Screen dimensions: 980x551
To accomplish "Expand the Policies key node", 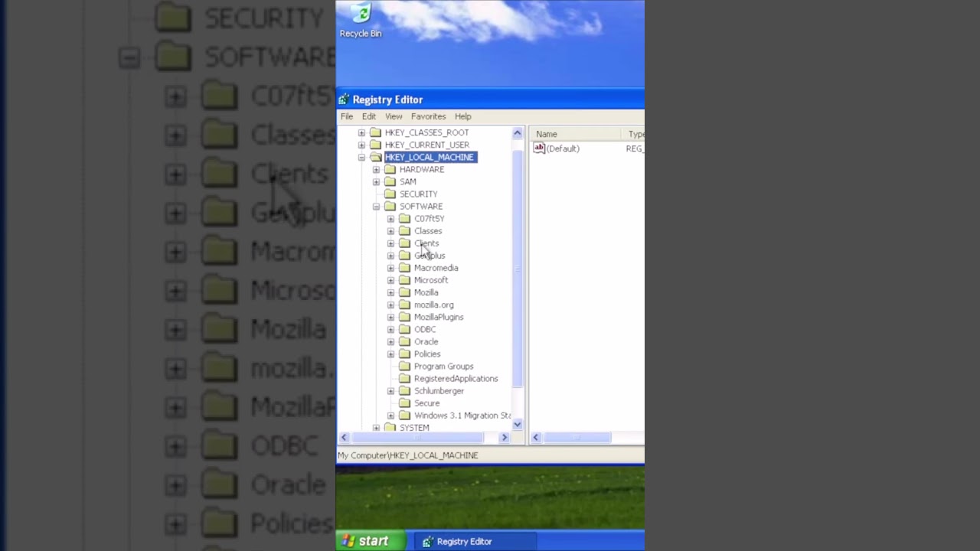I will pyautogui.click(x=390, y=354).
